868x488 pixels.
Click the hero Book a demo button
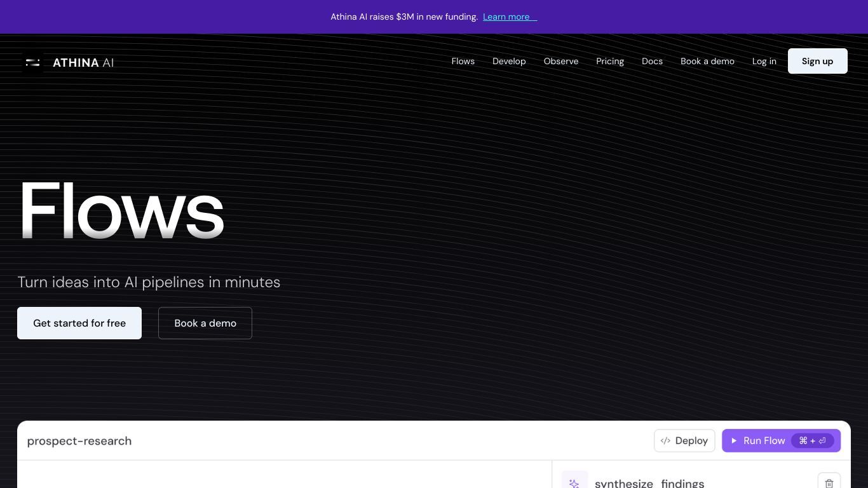(x=205, y=323)
